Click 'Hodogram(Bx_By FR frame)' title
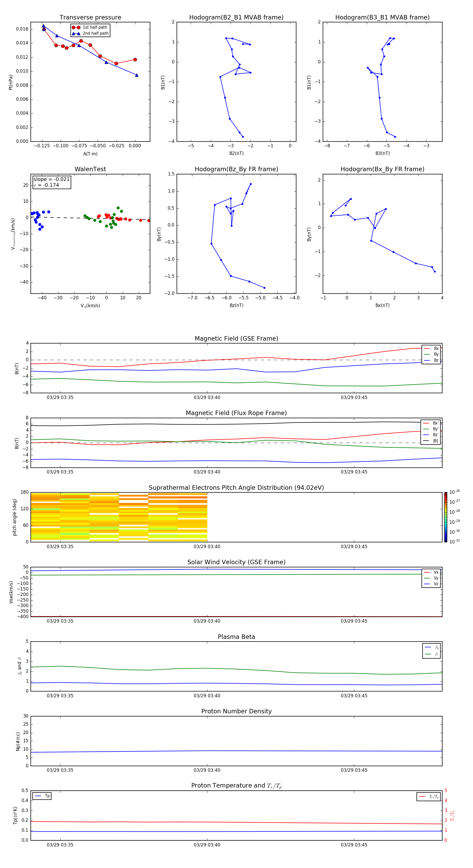 click(382, 169)
